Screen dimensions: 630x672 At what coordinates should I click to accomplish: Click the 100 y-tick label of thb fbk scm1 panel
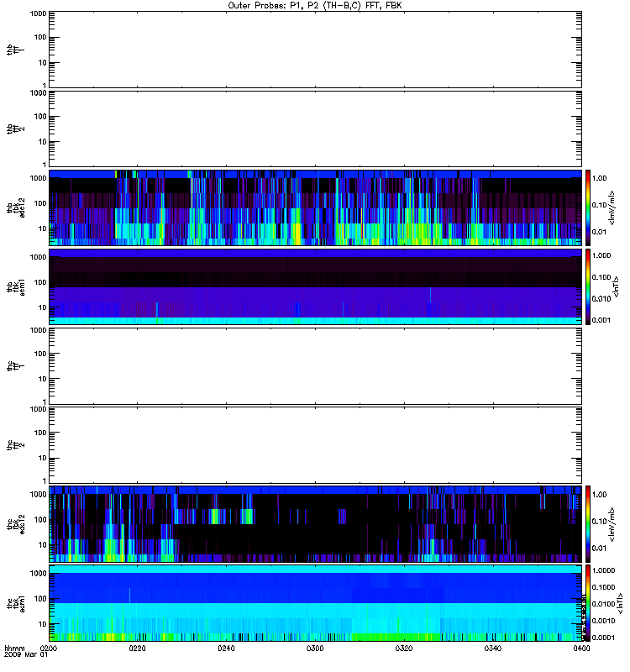coord(40,282)
